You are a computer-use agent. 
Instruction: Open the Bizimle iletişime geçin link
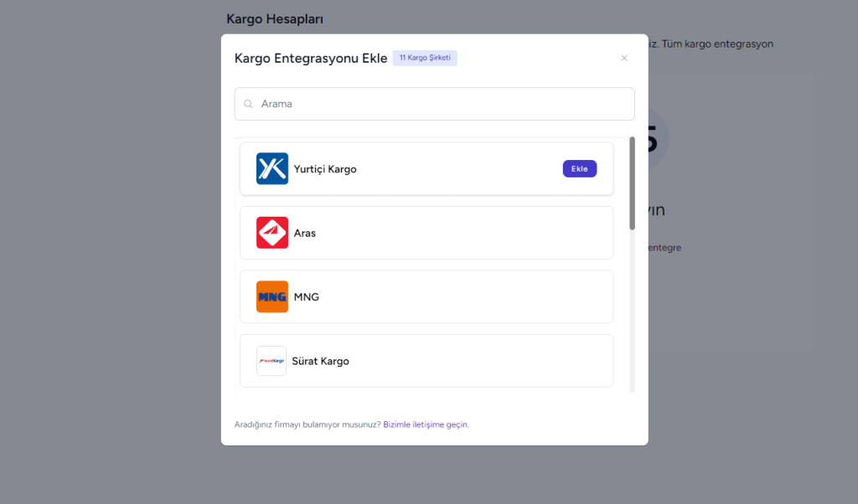pos(426,424)
